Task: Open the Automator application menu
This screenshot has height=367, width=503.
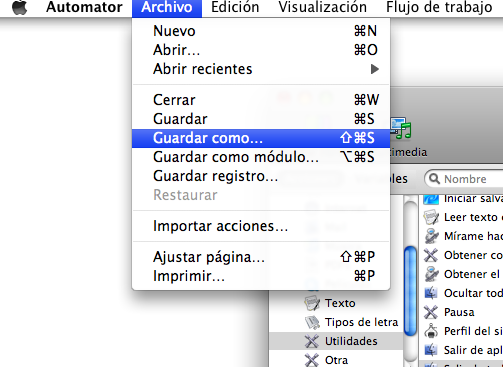Action: [x=84, y=7]
